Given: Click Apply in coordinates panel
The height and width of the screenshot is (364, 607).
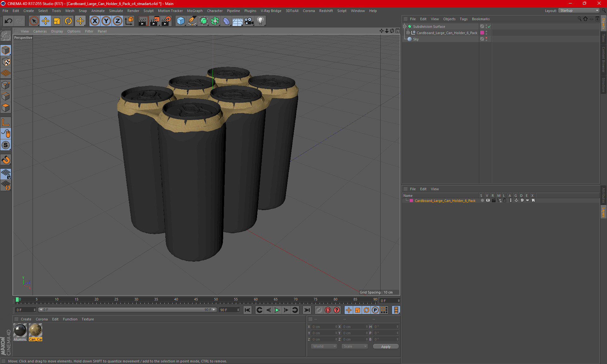Looking at the screenshot, I should tap(386, 347).
